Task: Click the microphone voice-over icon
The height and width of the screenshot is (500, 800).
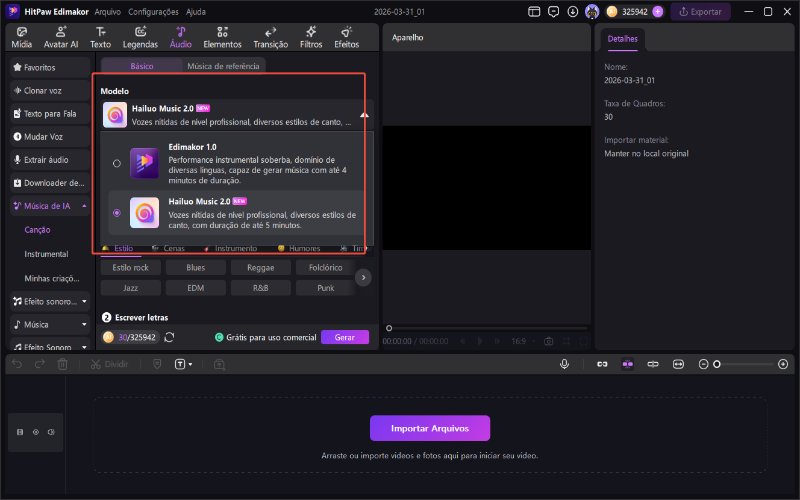Action: (565, 364)
